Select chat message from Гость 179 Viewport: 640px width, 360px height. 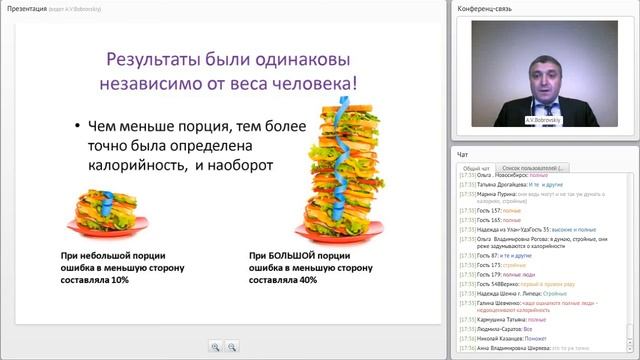[497, 274]
